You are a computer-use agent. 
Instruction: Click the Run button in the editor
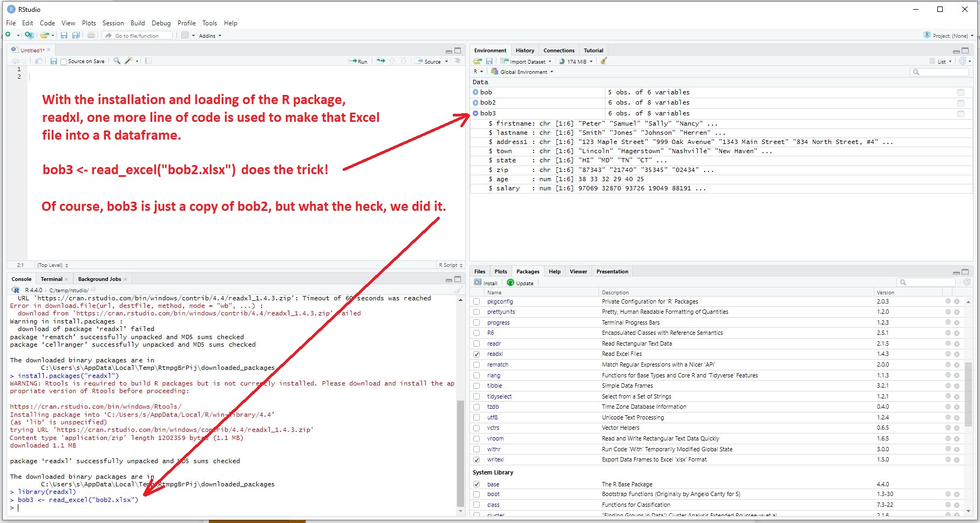[x=358, y=61]
